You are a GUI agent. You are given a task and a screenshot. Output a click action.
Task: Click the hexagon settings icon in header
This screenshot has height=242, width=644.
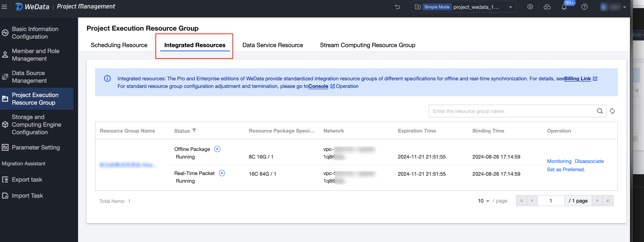[530, 7]
